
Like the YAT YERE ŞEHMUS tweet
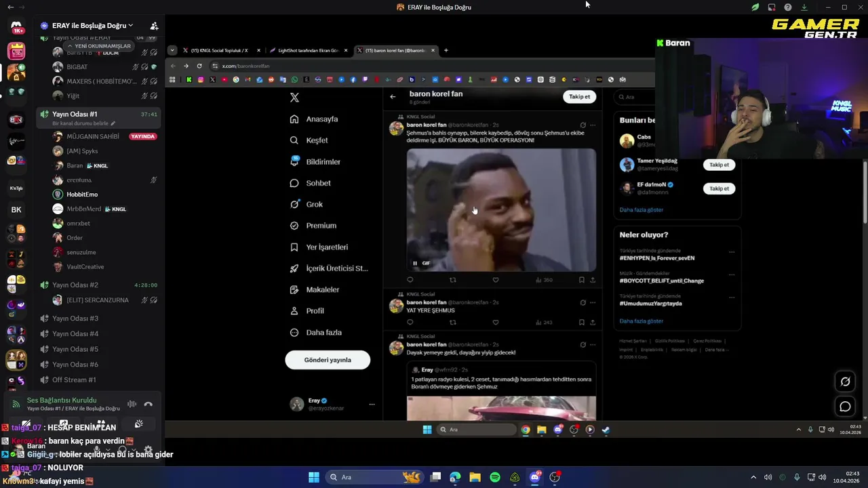[496, 323]
